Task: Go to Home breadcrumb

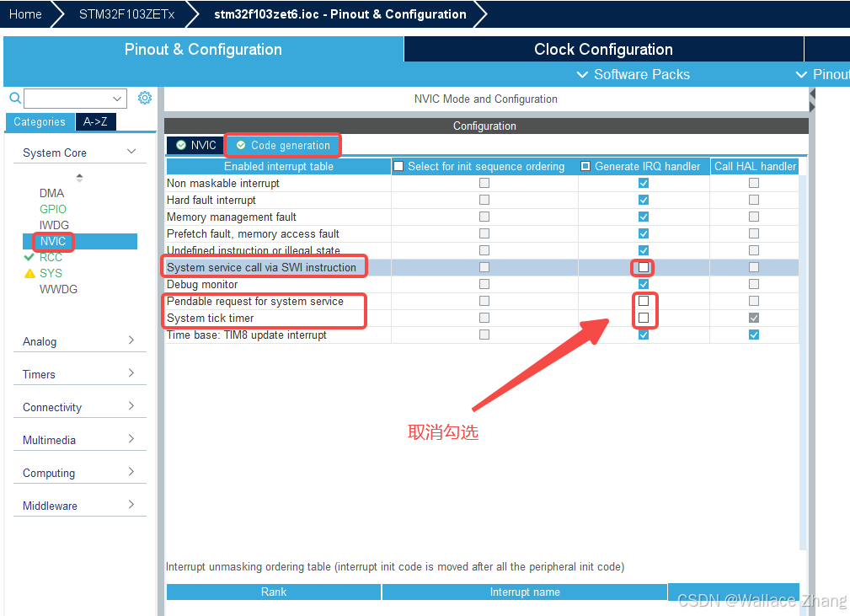Action: click(25, 14)
